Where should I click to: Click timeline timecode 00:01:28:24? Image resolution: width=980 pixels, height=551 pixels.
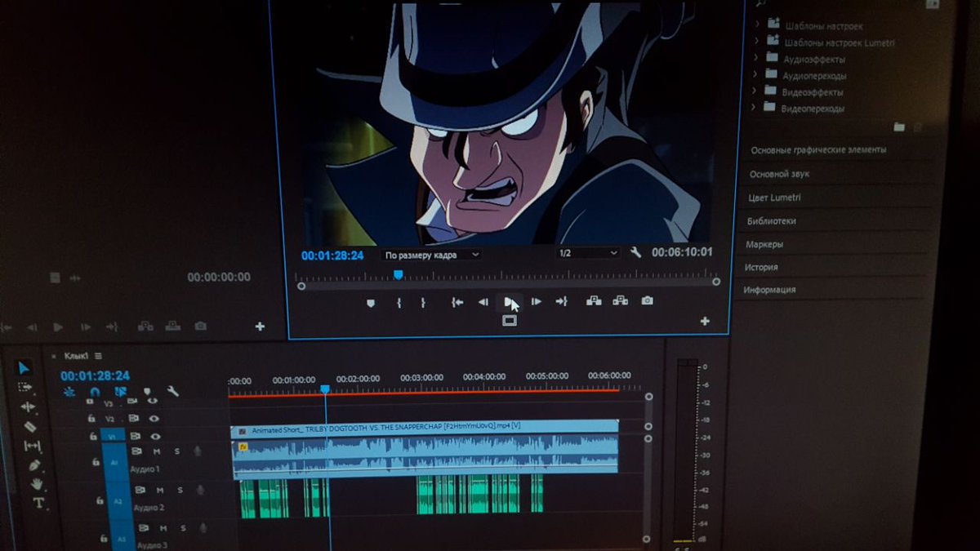(95, 375)
